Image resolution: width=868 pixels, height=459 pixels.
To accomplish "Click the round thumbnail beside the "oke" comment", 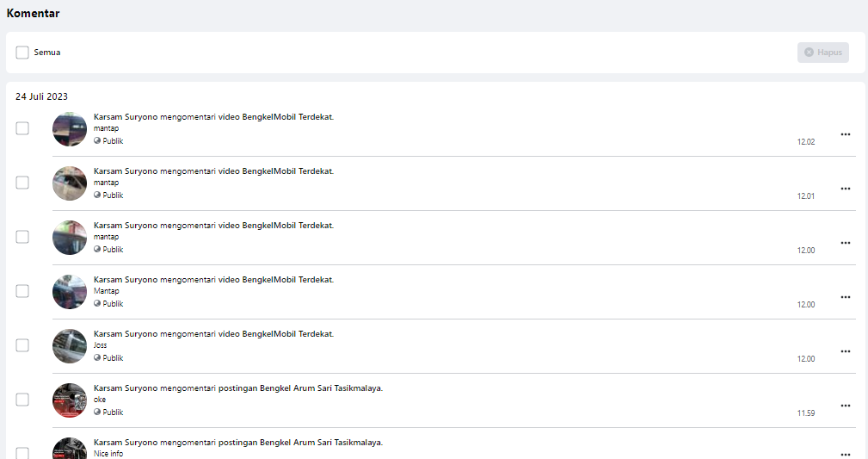I will pyautogui.click(x=70, y=400).
